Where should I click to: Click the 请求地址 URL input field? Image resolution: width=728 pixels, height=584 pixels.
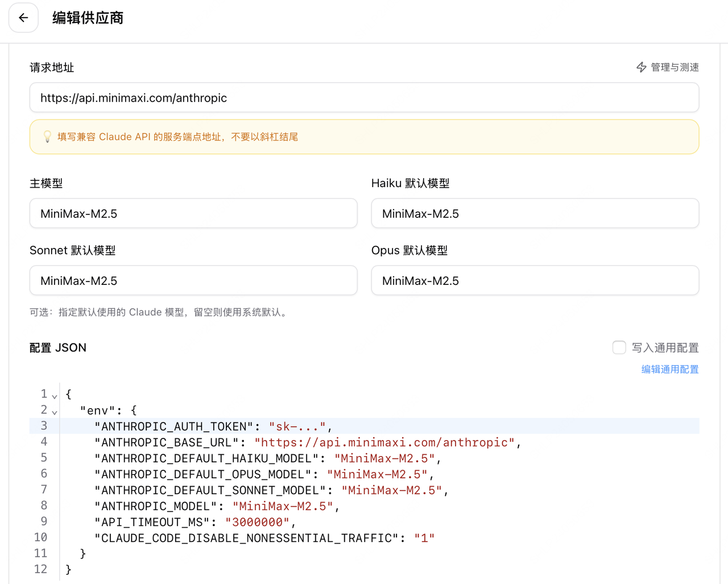[x=364, y=98]
